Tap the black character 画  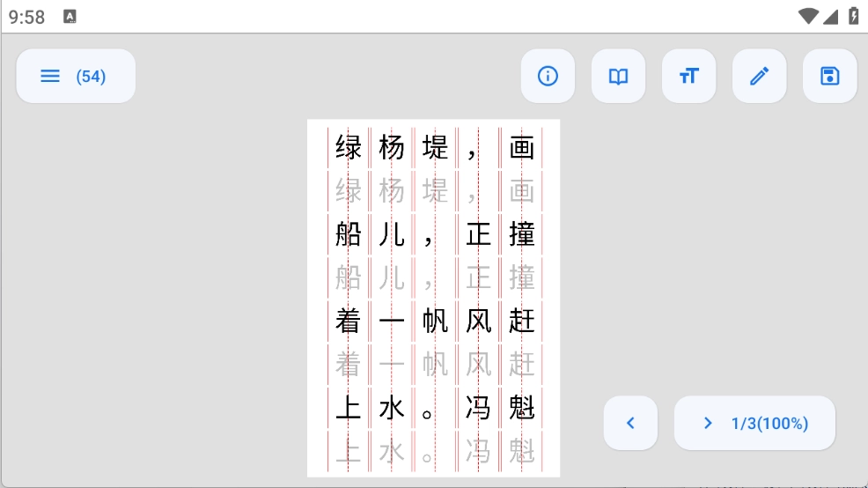(522, 147)
